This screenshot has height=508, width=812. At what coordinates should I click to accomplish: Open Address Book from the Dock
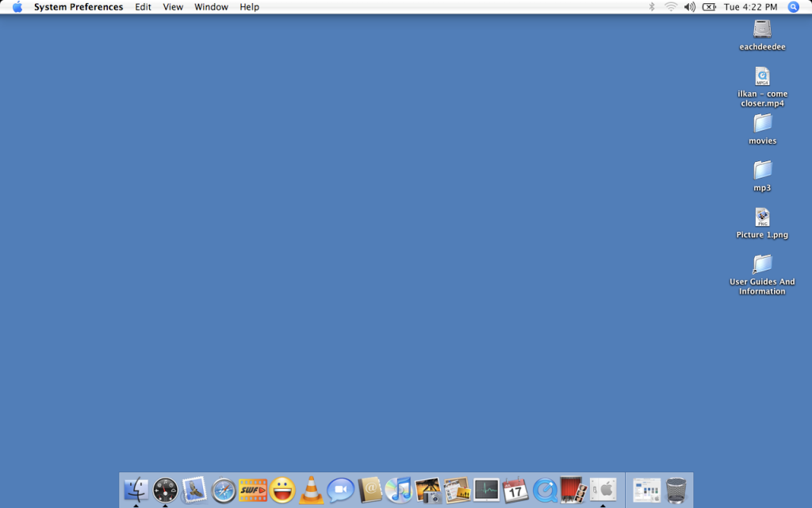(x=370, y=490)
